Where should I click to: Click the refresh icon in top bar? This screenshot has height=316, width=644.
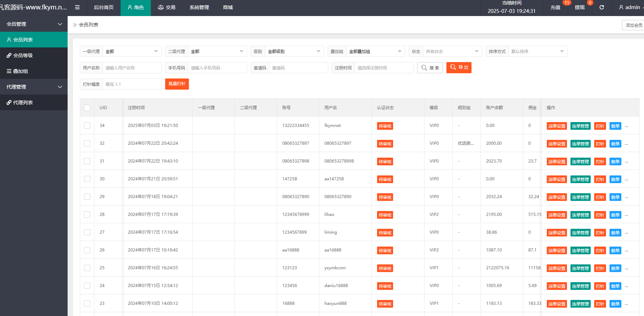601,7
